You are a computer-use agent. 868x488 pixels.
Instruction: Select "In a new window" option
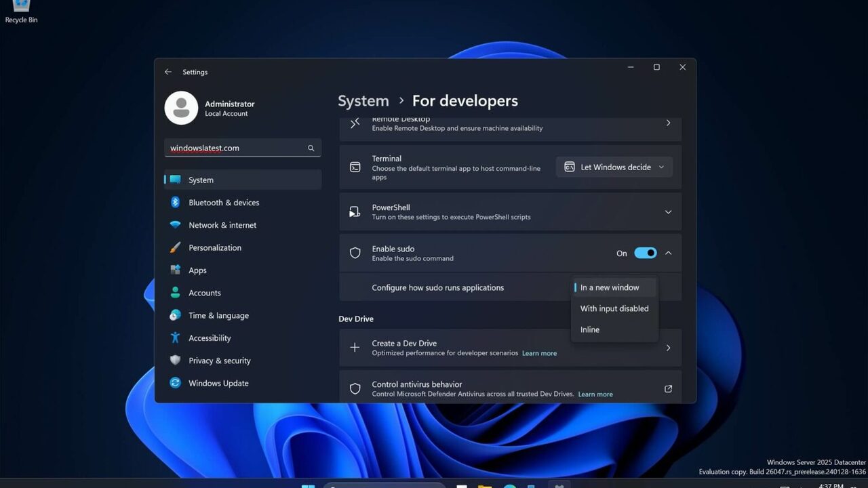[x=610, y=287]
